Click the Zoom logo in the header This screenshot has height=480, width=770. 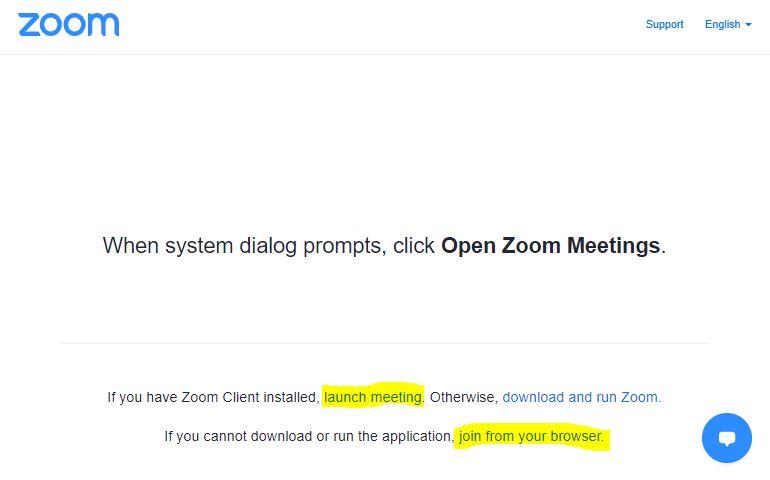(69, 25)
